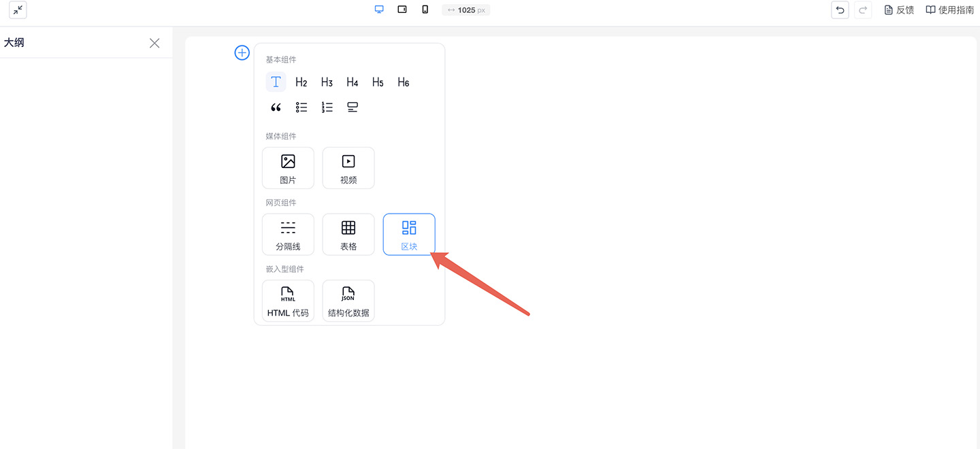Image resolution: width=980 pixels, height=449 pixels.
Task: Insert an H6 heading
Action: point(404,82)
